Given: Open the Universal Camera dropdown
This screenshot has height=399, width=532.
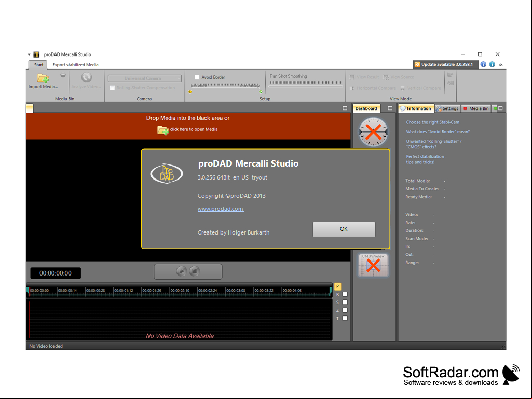Looking at the screenshot, I should click(145, 78).
